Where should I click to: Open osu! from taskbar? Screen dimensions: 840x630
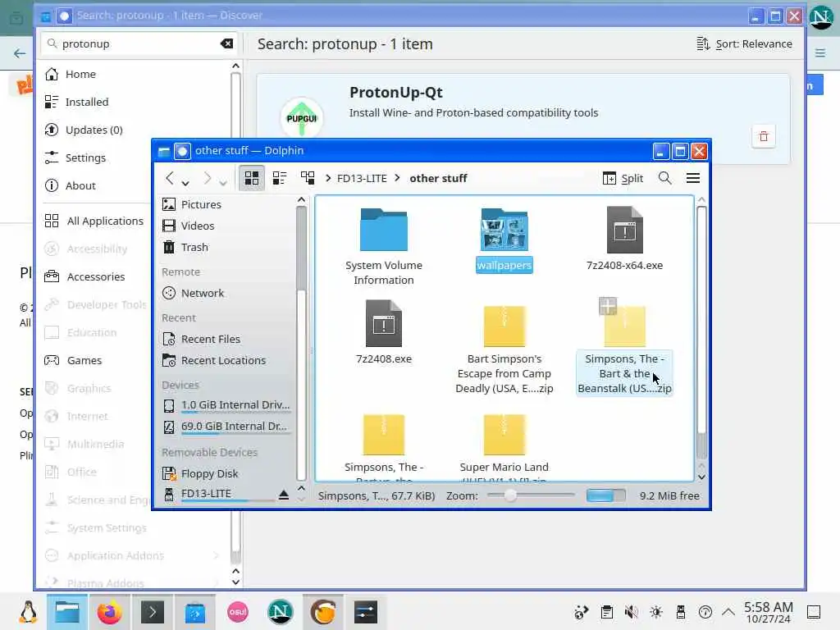click(238, 612)
